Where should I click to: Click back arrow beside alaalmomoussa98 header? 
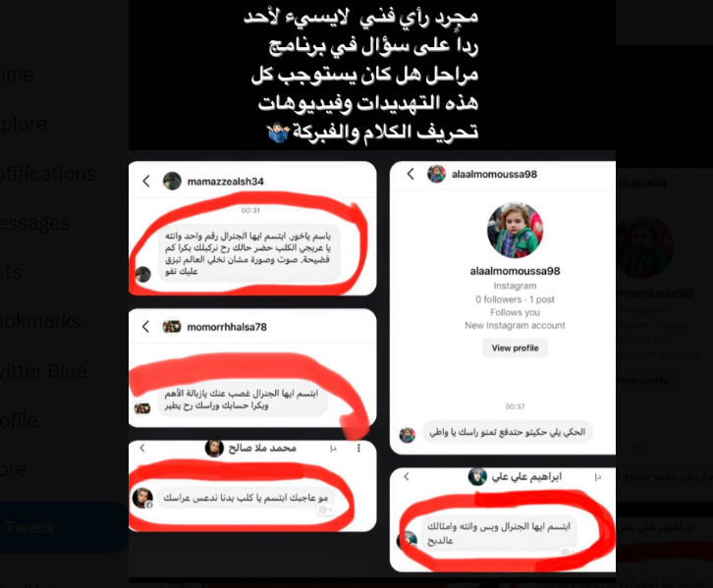[411, 174]
